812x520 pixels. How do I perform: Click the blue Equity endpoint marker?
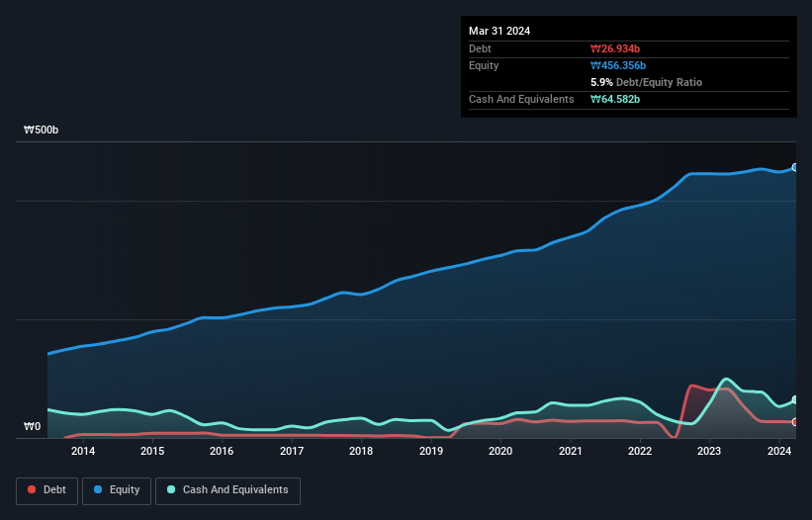[x=795, y=168]
